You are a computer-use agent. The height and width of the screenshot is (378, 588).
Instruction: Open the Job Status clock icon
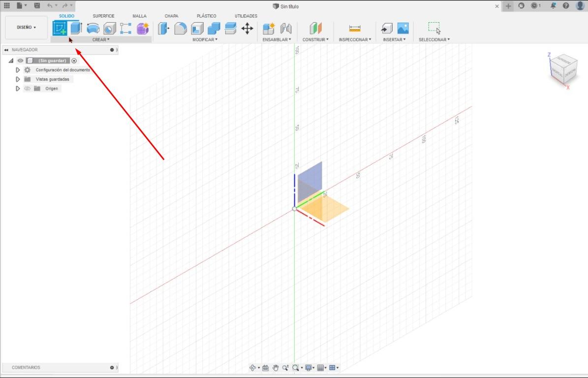[534, 5]
